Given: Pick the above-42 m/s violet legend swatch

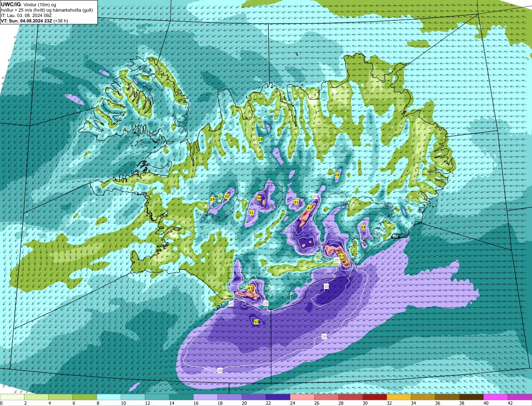Looking at the screenshot, I should tap(520, 397).
